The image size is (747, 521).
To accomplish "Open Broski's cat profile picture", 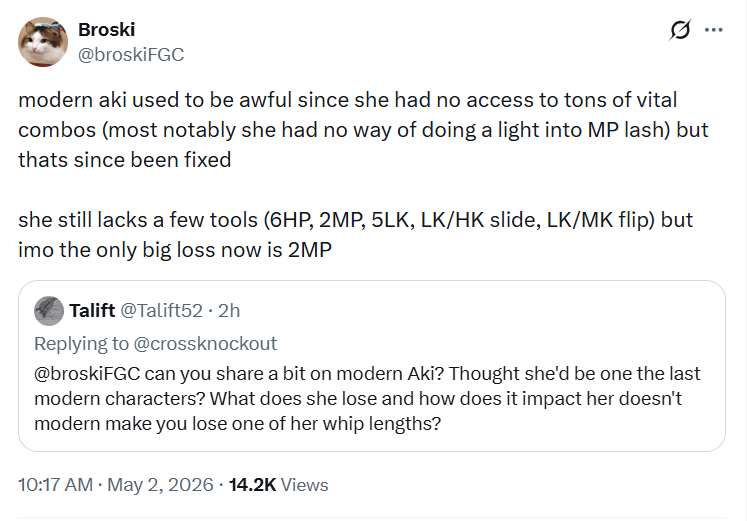I will (x=43, y=42).
